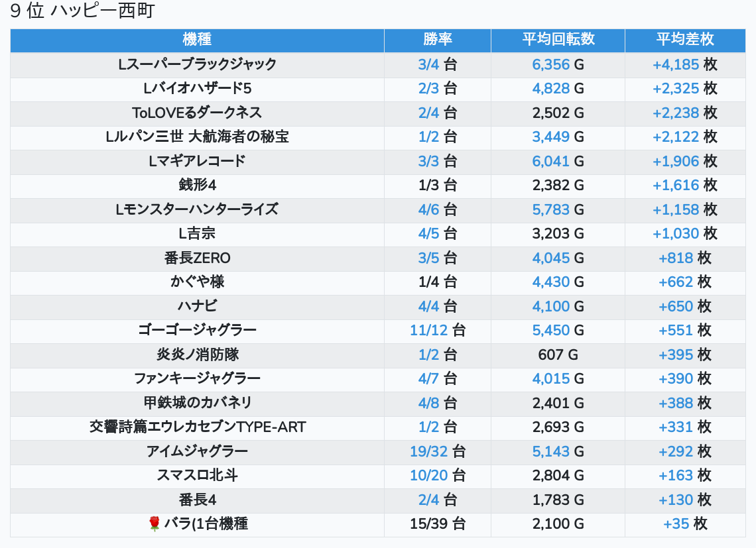The width and height of the screenshot is (756, 548).
Task: Select 交響詩篇エウレカセブンTYPE-ART machine name
Action: click(197, 427)
